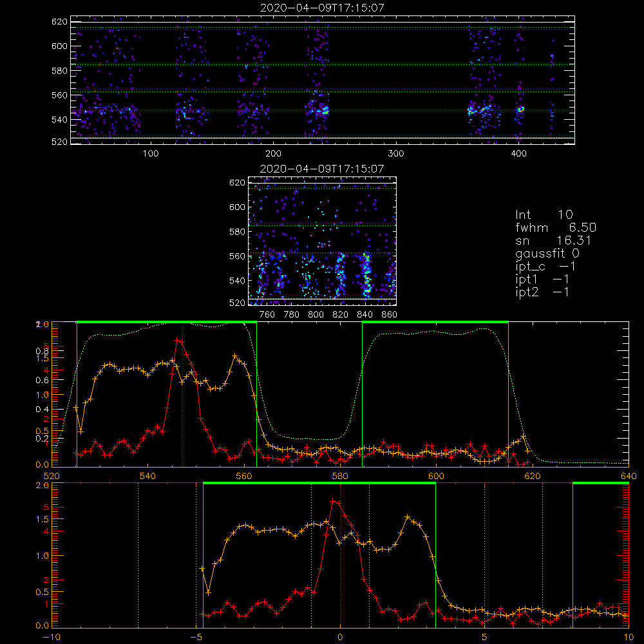Click the bright streak near 840 in middle image
The width and height of the screenshot is (644, 644).
click(x=367, y=275)
